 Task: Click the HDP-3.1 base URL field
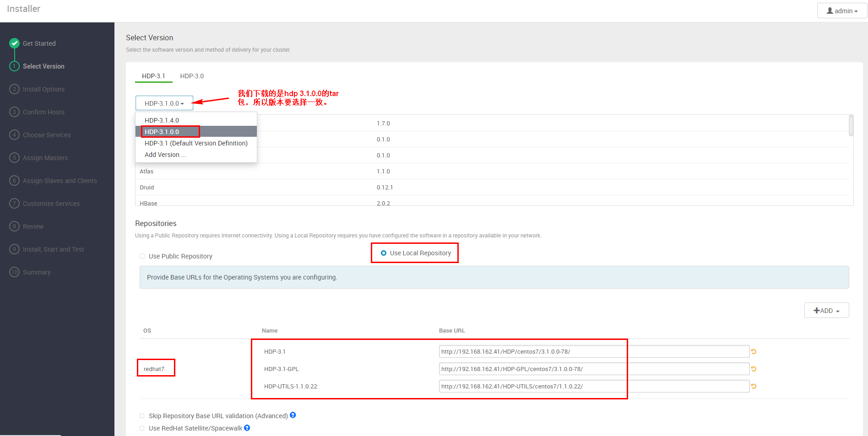click(594, 351)
